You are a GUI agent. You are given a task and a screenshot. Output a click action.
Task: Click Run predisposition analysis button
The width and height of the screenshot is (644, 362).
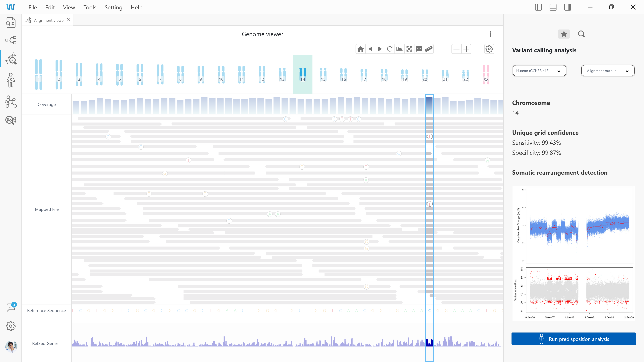pyautogui.click(x=573, y=339)
